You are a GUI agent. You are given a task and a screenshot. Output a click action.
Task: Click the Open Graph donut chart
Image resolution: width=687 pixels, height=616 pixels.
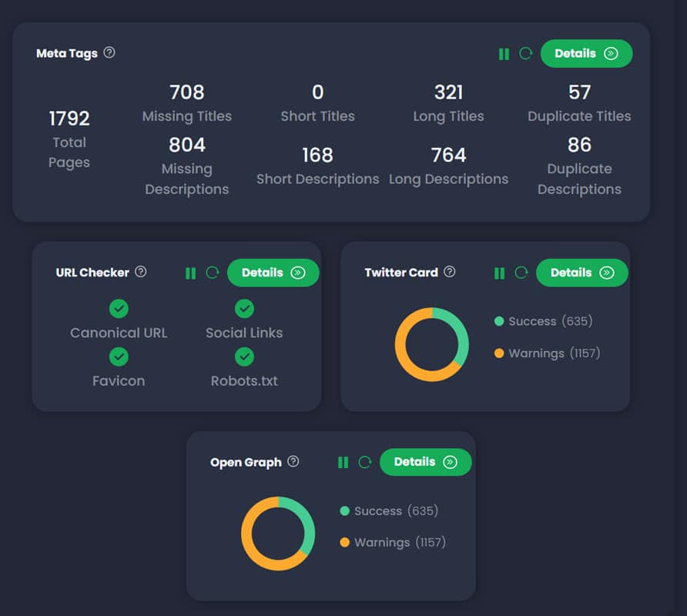coord(278,534)
